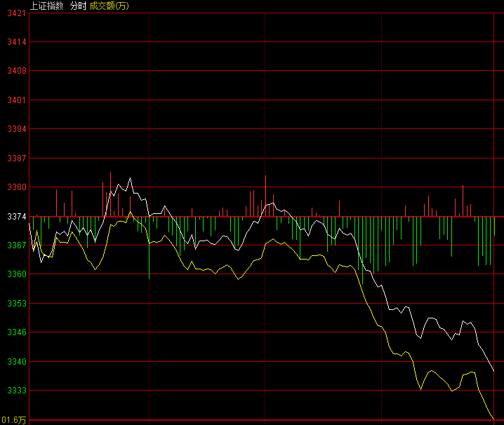Viewport: 504px width, 425px height.
Task: Click the white 3374 baseline price label
Action: 16,217
